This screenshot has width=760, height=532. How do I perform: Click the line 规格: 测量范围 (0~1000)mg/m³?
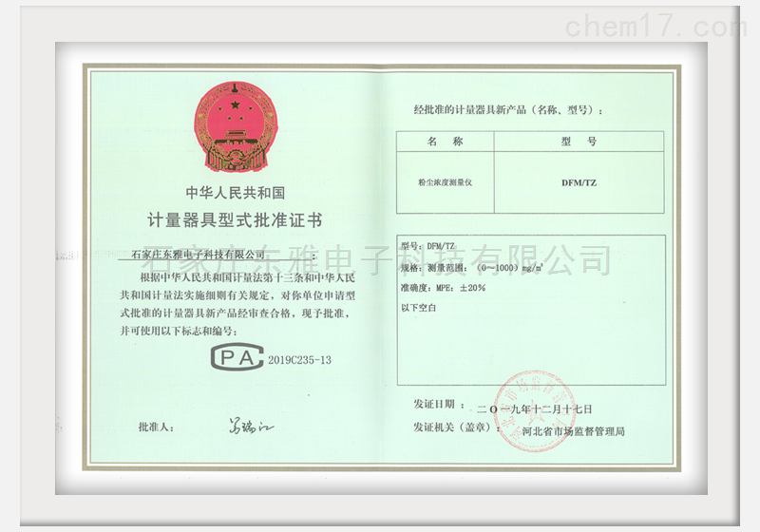pyautogui.click(x=472, y=268)
